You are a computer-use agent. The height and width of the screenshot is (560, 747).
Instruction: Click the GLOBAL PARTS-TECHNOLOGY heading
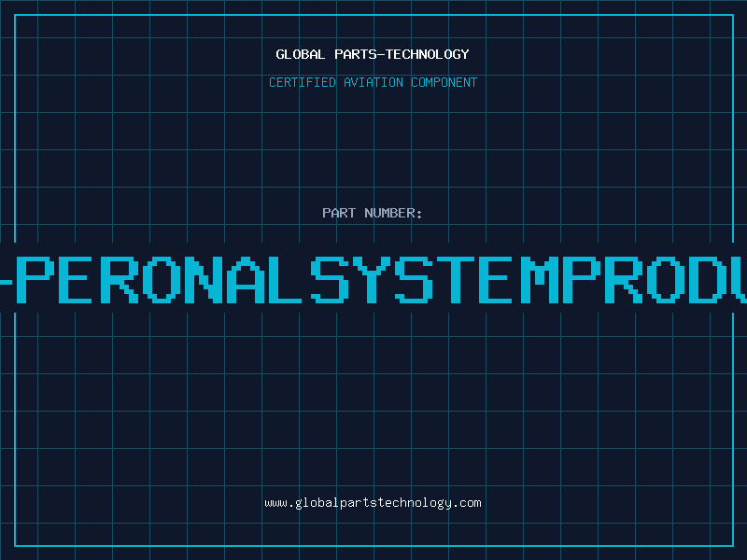[x=373, y=54]
